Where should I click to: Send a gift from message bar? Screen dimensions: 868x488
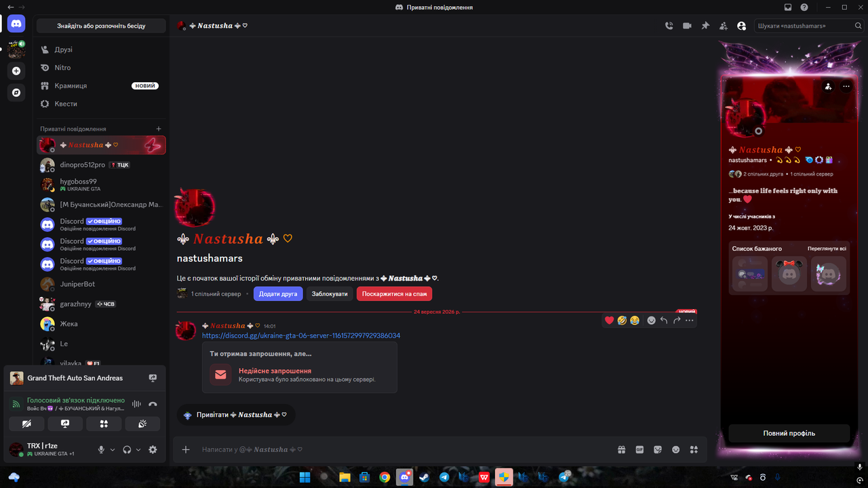pyautogui.click(x=621, y=449)
